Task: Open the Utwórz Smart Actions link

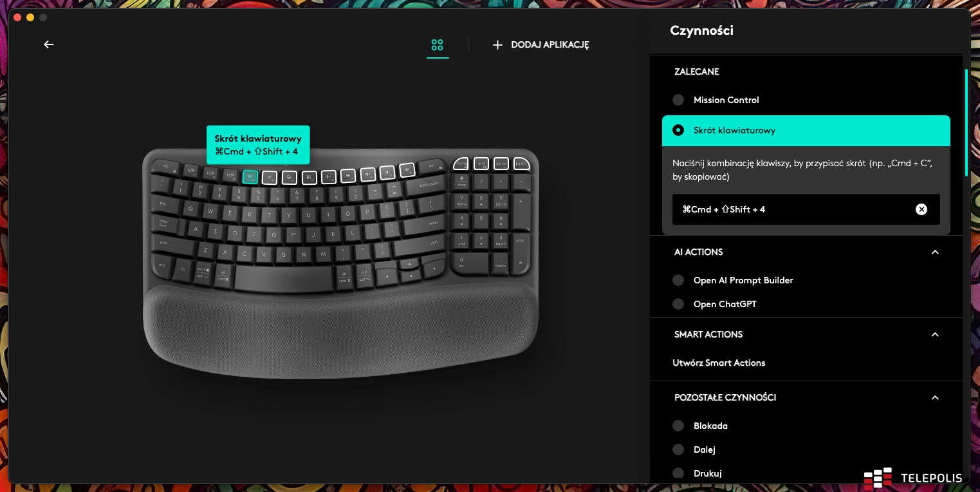Action: click(719, 363)
